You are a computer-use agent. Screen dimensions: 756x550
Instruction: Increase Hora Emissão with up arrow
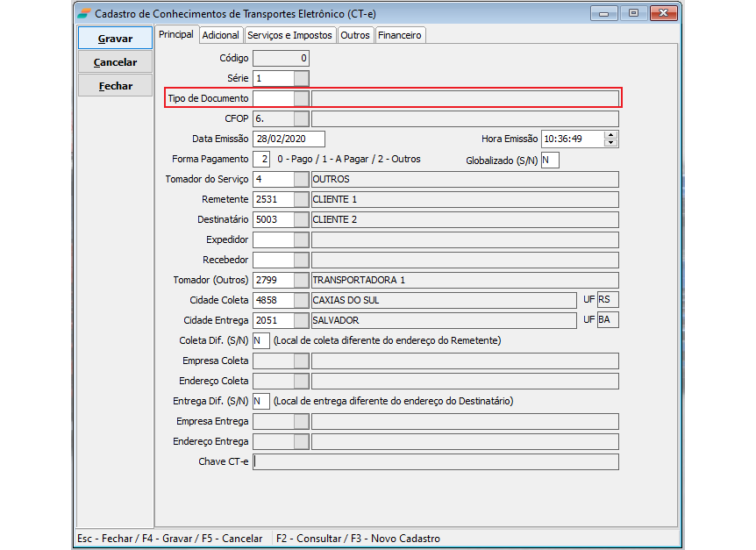coord(611,135)
